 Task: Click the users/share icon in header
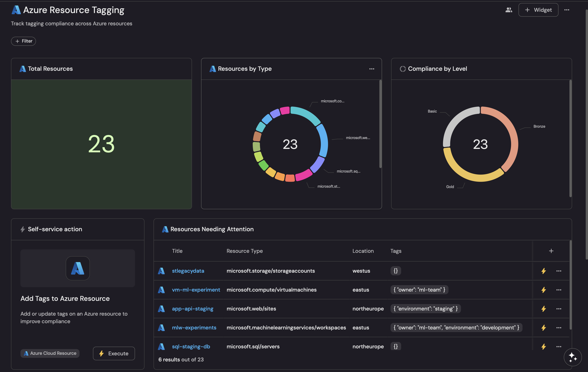(x=509, y=10)
